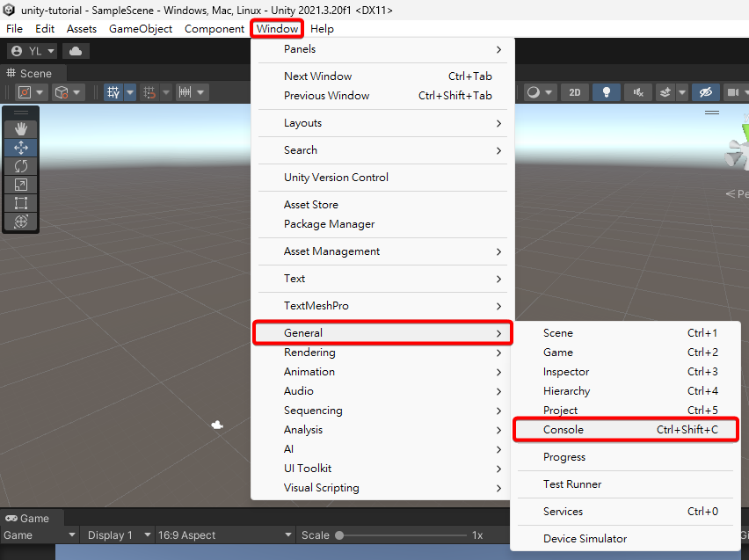Open grid axis dropdown arrow
This screenshot has width=749, height=560.
point(130,92)
